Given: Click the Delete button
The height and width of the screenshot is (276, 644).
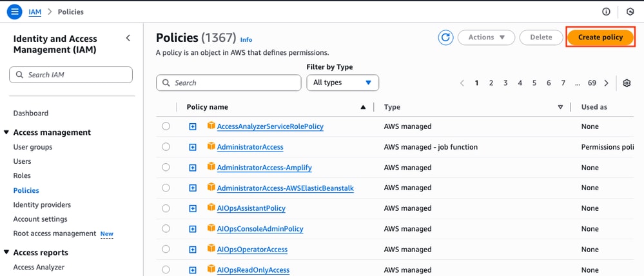Looking at the screenshot, I should (x=541, y=37).
